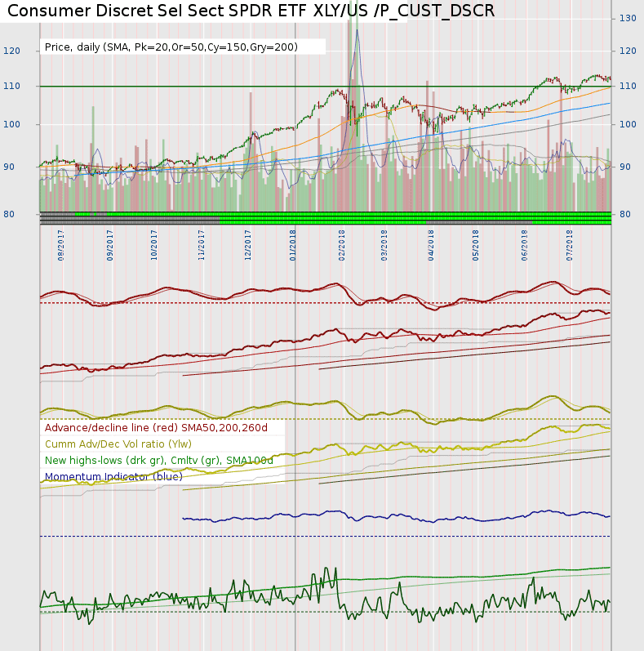This screenshot has height=651, width=644.
Task: Click the 100 label on the left axis
Action: [11, 124]
